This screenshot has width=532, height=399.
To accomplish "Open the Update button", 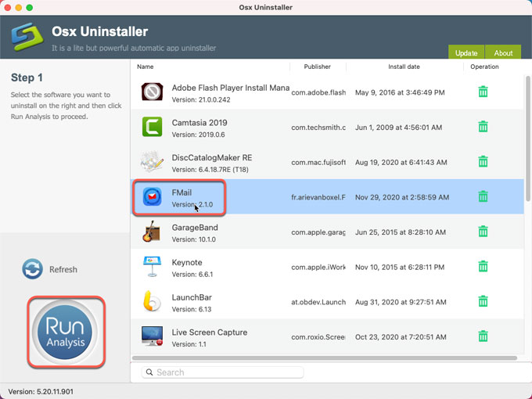I will [x=466, y=52].
